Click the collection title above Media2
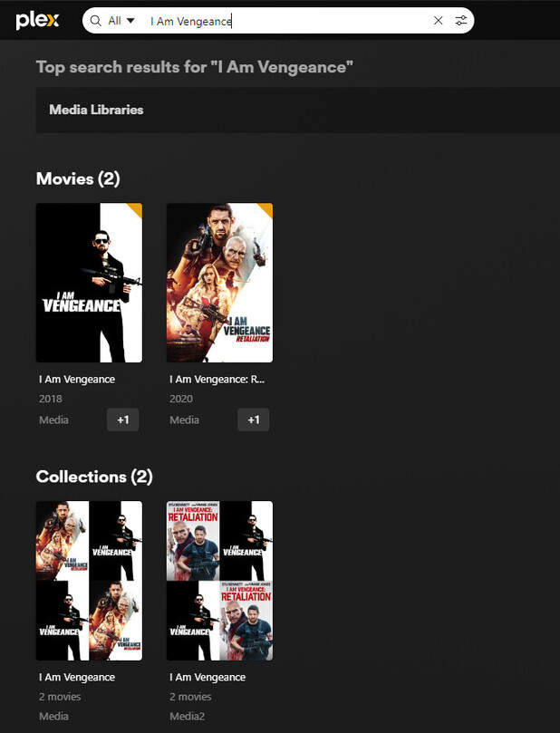The width and height of the screenshot is (560, 733). click(x=208, y=677)
